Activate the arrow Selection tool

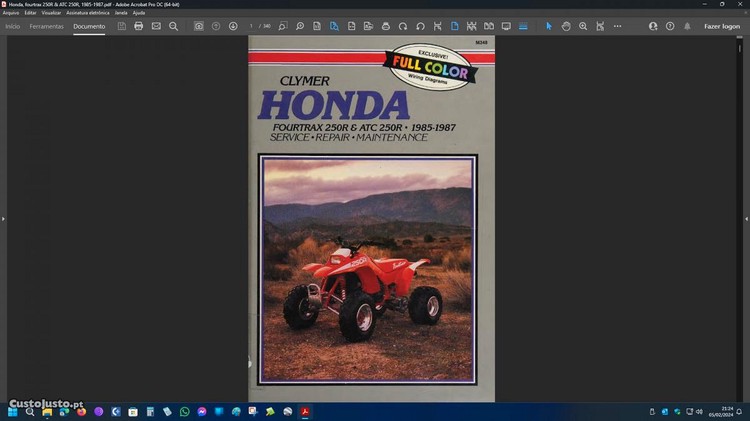pyautogui.click(x=548, y=26)
